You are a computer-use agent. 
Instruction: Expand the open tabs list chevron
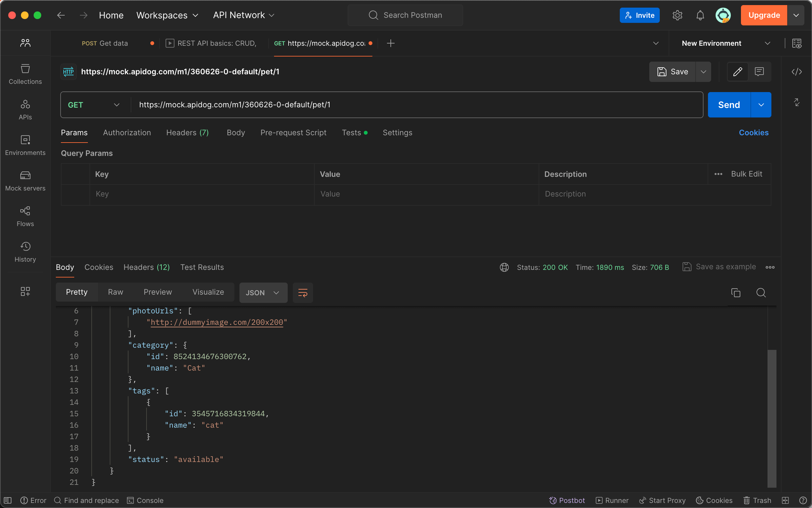click(656, 43)
